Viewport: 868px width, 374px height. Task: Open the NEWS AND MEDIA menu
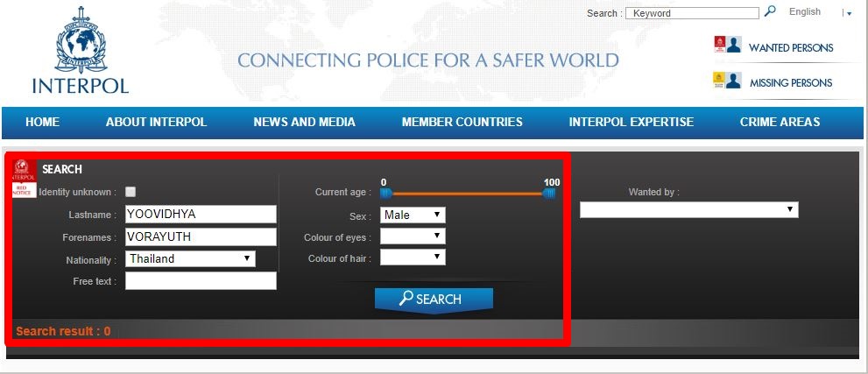pyautogui.click(x=305, y=123)
